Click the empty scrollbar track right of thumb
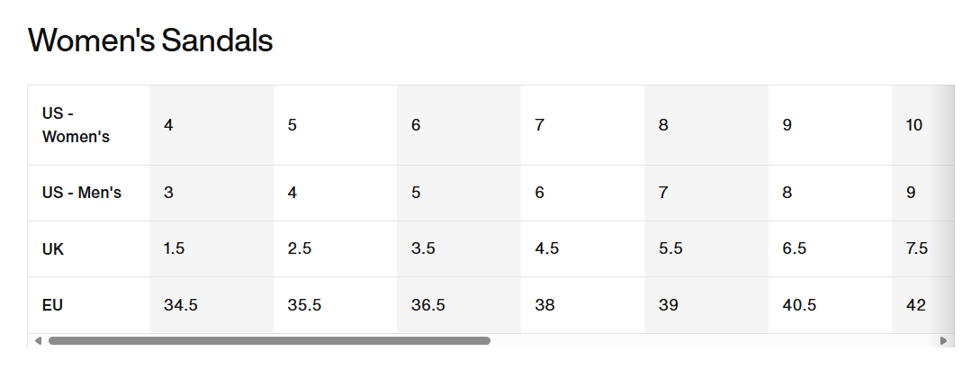 pos(714,341)
